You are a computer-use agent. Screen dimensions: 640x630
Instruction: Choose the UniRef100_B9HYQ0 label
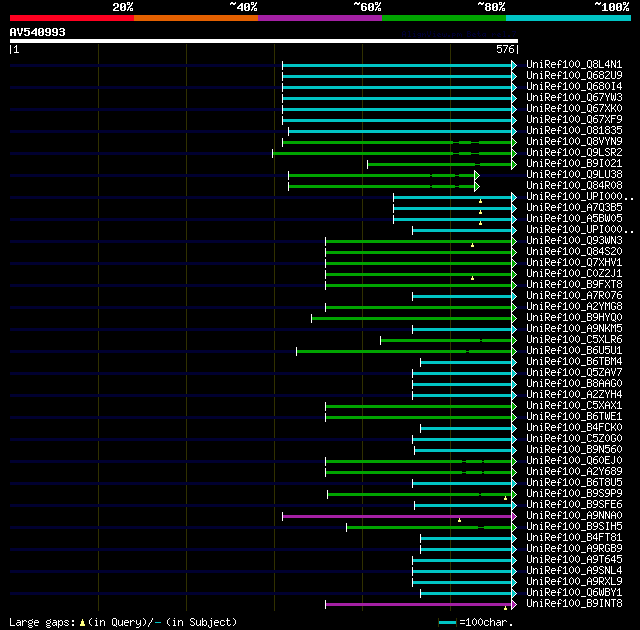pyautogui.click(x=574, y=318)
